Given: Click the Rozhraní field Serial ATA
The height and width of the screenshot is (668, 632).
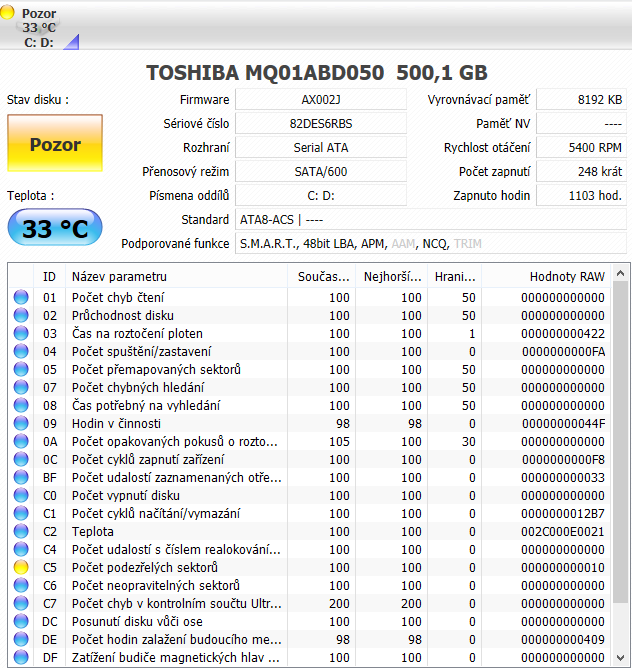Looking at the screenshot, I should [321, 147].
